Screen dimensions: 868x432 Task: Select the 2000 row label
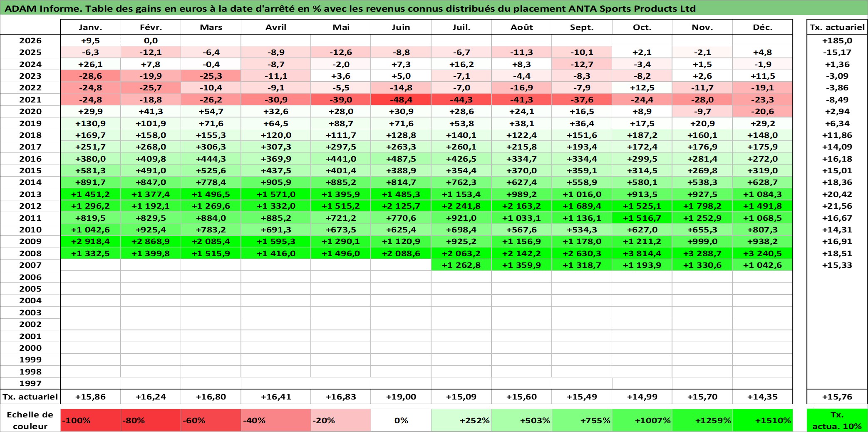30,348
